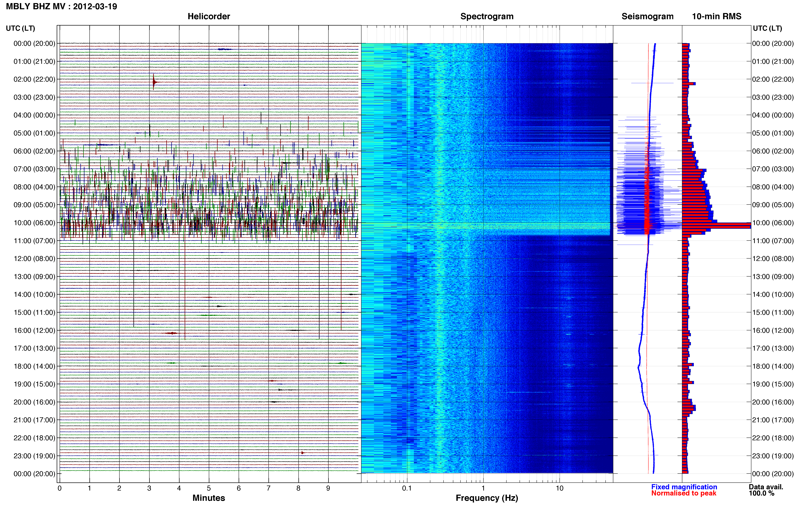
Task: Click 08:00 (04:00) on the Helicorder time axis
Action: tap(34, 187)
